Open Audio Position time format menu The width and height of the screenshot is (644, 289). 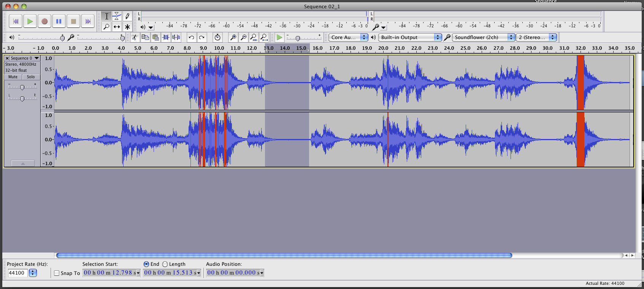click(x=262, y=273)
